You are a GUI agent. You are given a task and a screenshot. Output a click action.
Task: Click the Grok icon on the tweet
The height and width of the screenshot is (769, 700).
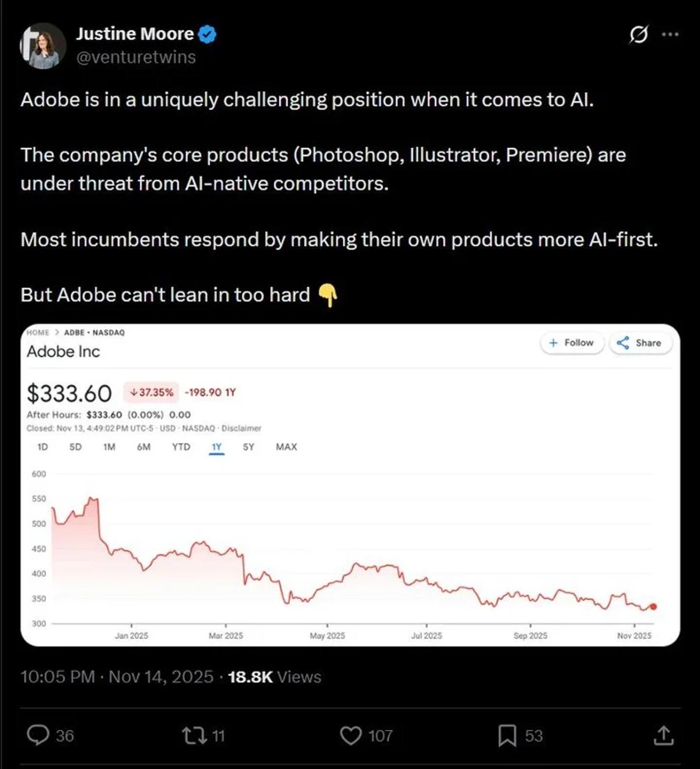pyautogui.click(x=638, y=36)
